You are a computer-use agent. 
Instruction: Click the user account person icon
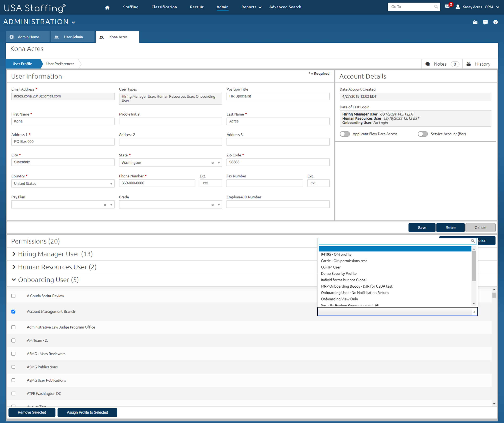[x=458, y=7]
